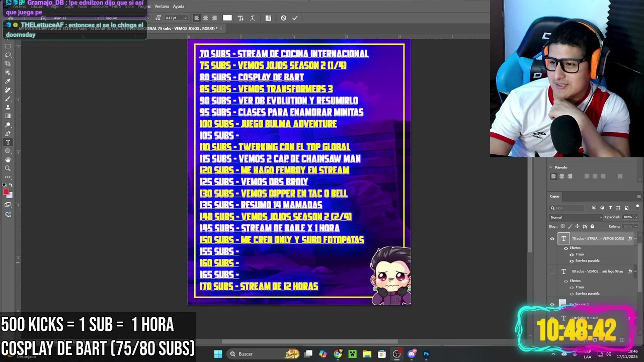The image size is (644, 362).
Task: Select the Hand tool
Action: tap(8, 160)
